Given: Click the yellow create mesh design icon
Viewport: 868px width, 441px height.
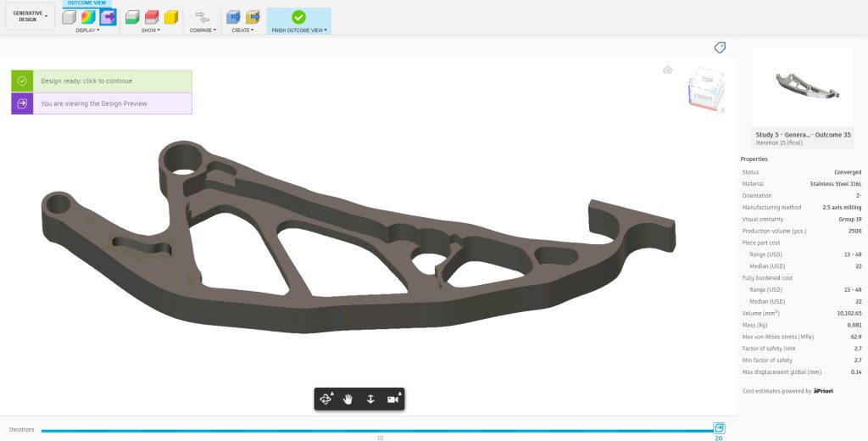Looking at the screenshot, I should 253,17.
